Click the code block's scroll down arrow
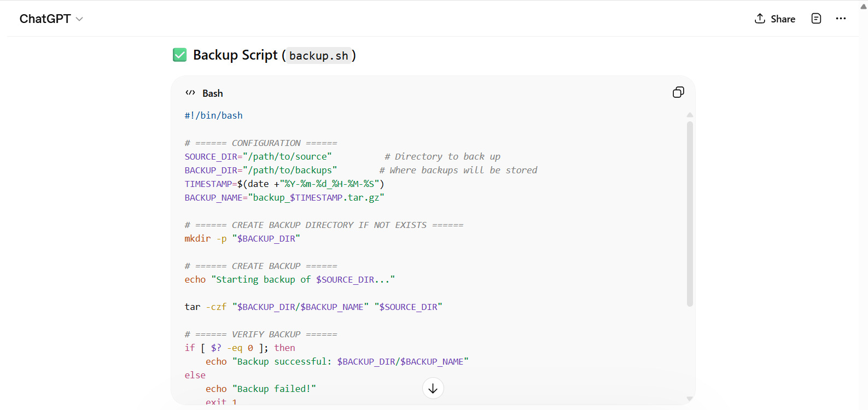 [x=690, y=399]
